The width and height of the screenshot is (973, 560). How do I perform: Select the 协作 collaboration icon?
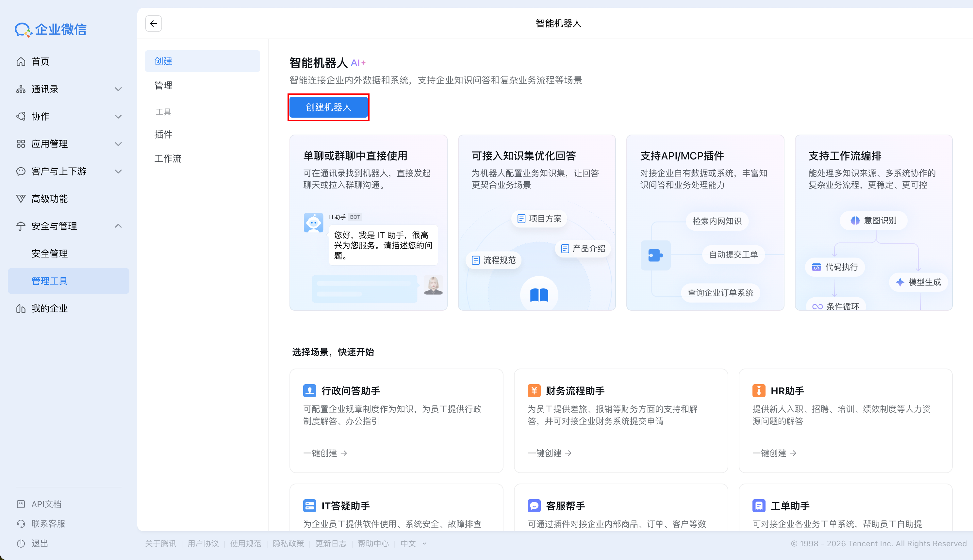tap(21, 116)
